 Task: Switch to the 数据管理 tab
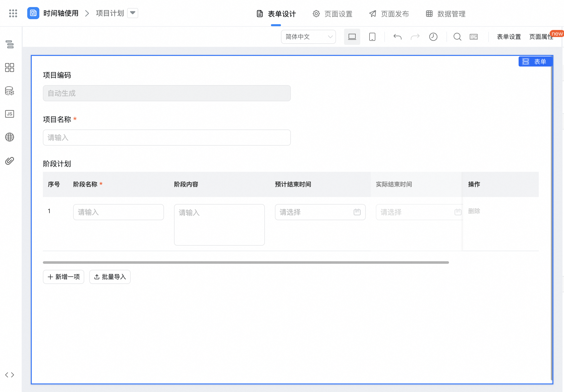click(x=446, y=14)
